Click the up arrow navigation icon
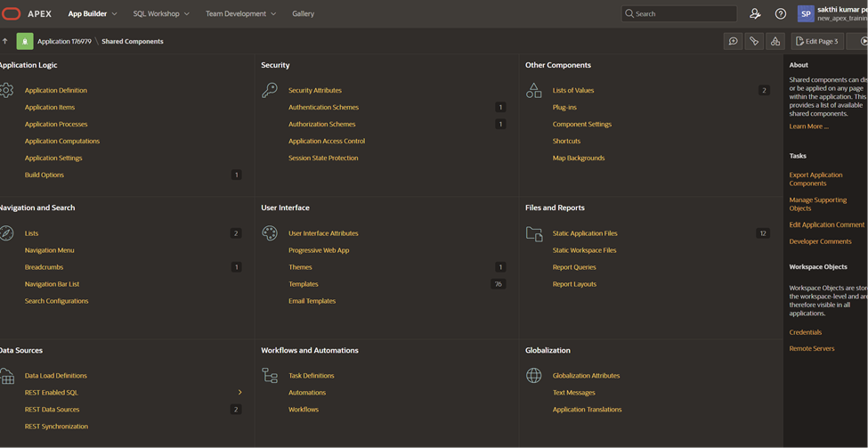Image resolution: width=868 pixels, height=448 pixels. pos(5,41)
